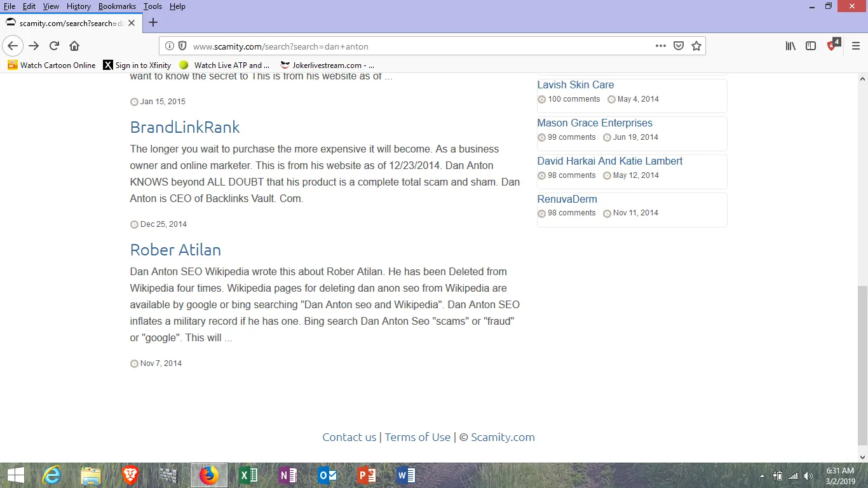Open Sign in to Xfinity bookmark
Image resolution: width=868 pixels, height=488 pixels.
137,65
